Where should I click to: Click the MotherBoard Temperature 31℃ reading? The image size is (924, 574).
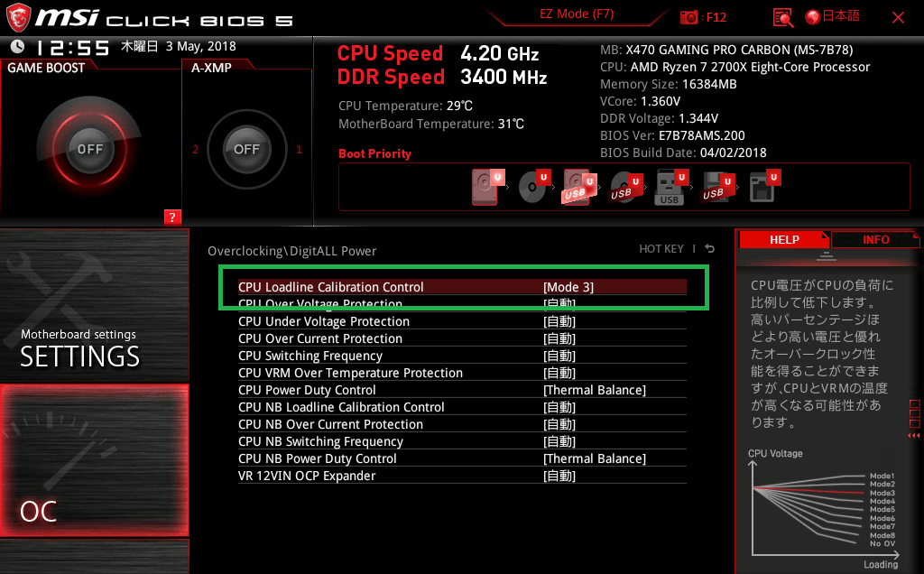(x=431, y=124)
